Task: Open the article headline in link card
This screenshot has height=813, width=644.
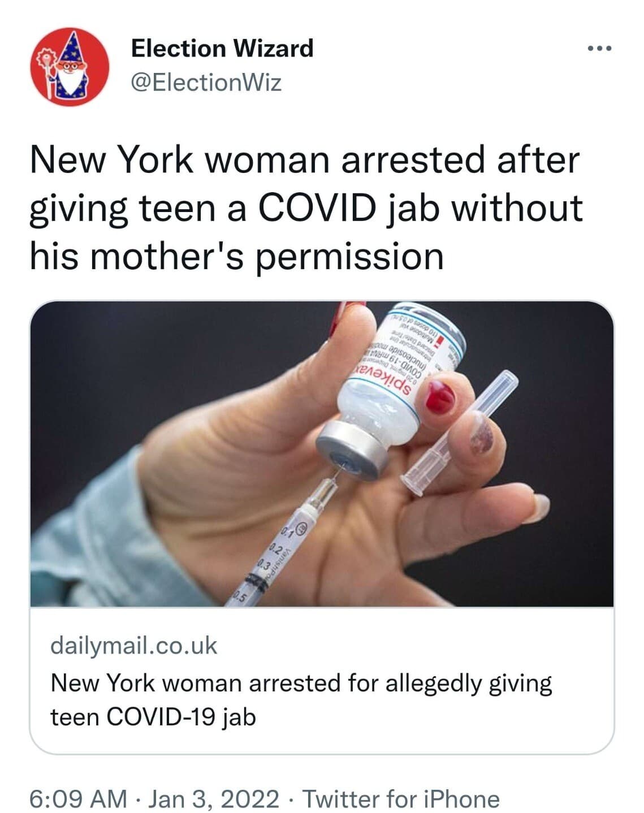Action: tap(301, 700)
